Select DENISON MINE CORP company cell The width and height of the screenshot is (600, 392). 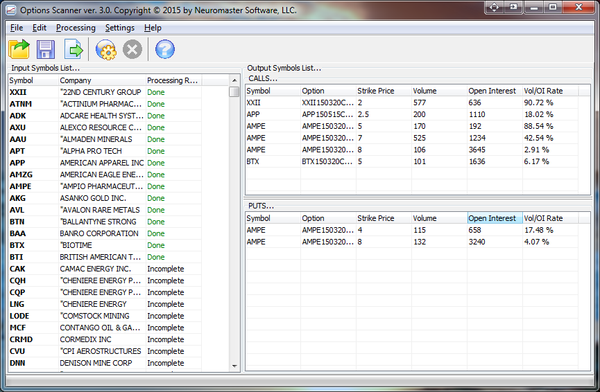click(x=102, y=363)
